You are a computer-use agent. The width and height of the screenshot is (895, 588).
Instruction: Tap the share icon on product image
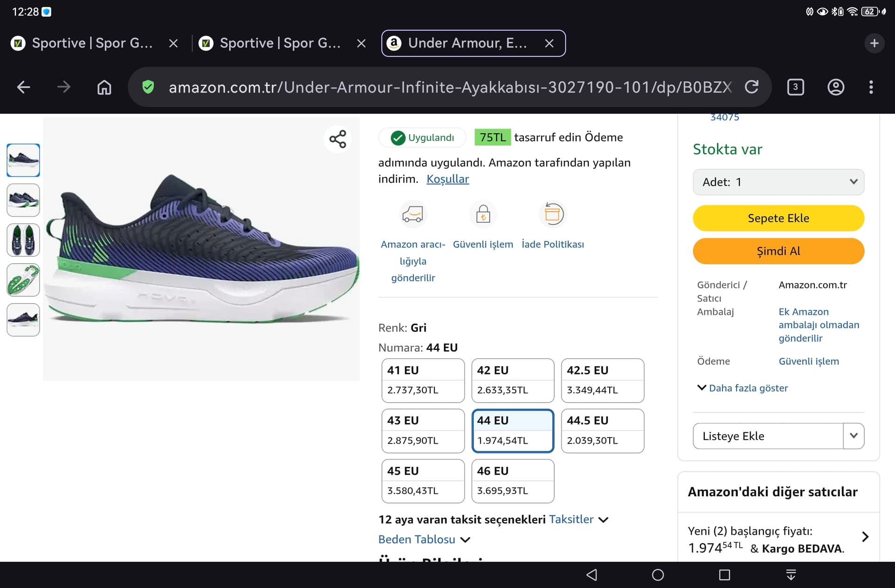click(x=337, y=139)
